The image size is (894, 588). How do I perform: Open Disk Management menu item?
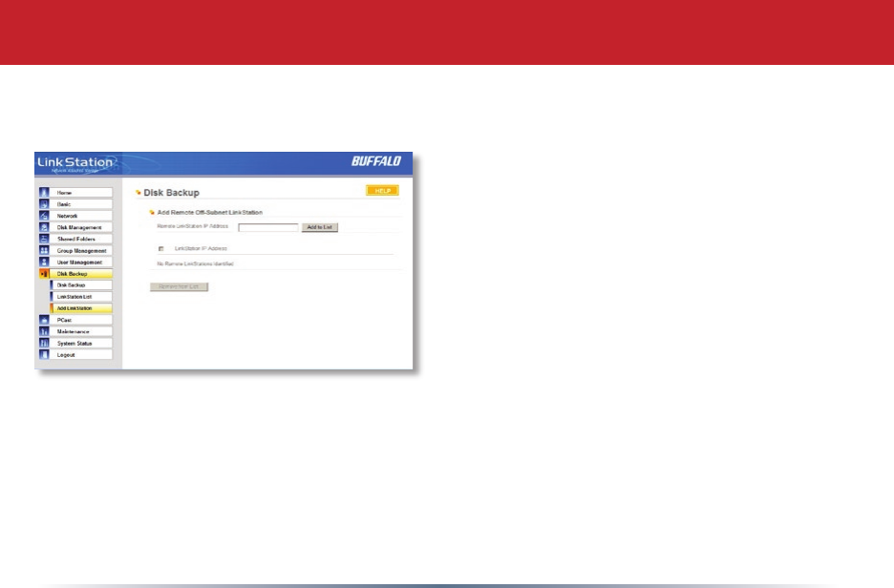point(81,227)
